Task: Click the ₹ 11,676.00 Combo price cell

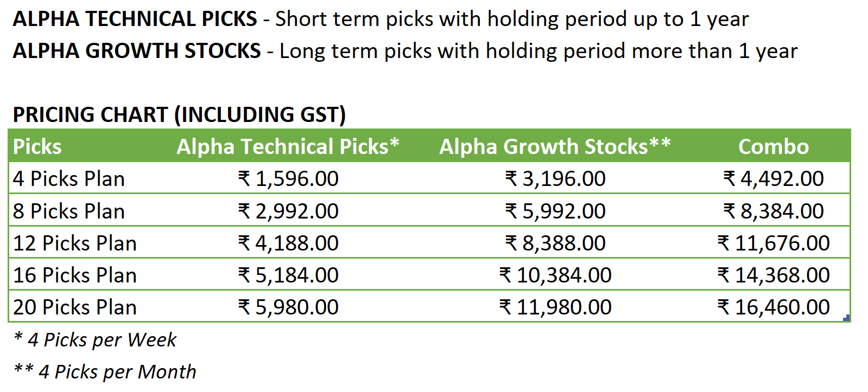Action: click(774, 243)
